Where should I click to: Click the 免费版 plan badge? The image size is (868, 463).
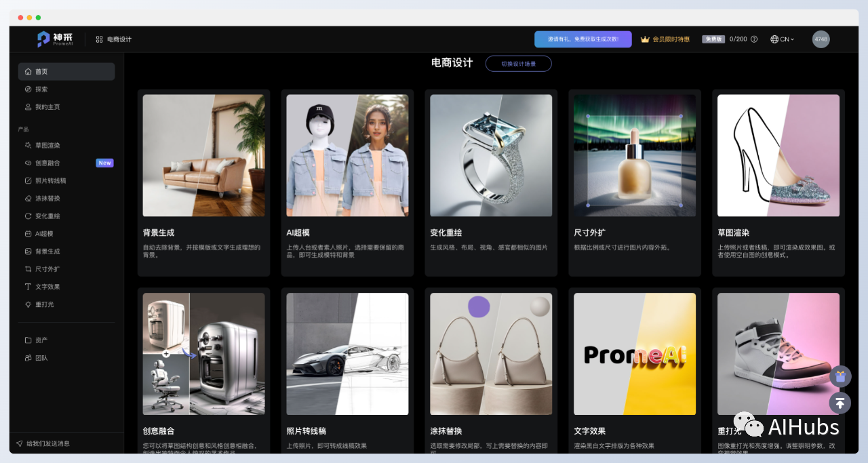[x=713, y=39]
